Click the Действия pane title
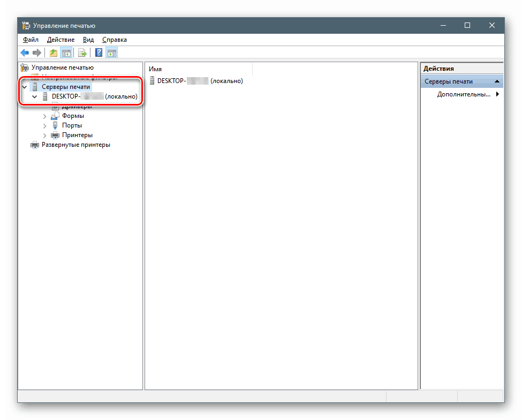522x420 pixels. point(438,68)
